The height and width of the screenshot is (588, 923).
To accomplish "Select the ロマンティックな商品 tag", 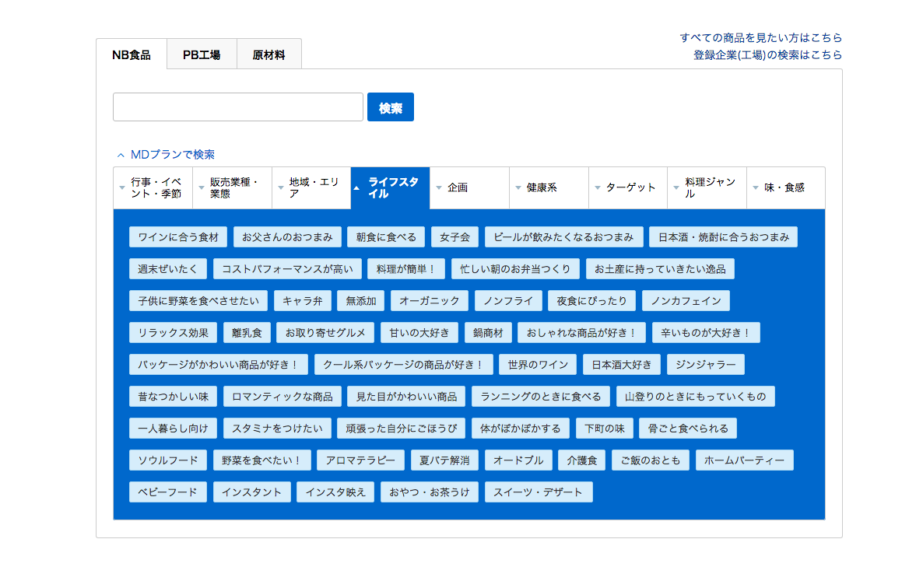I will [282, 397].
